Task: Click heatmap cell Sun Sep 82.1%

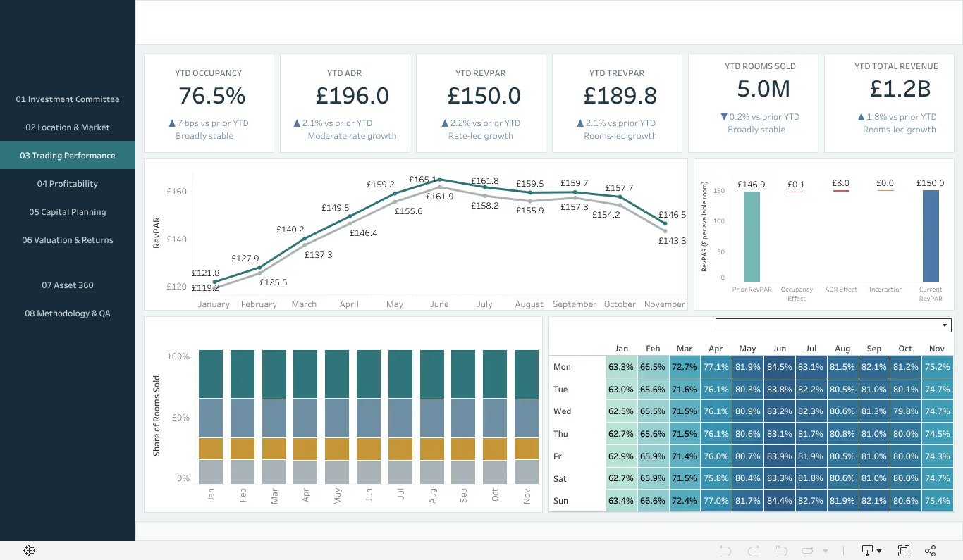Action: [873, 501]
